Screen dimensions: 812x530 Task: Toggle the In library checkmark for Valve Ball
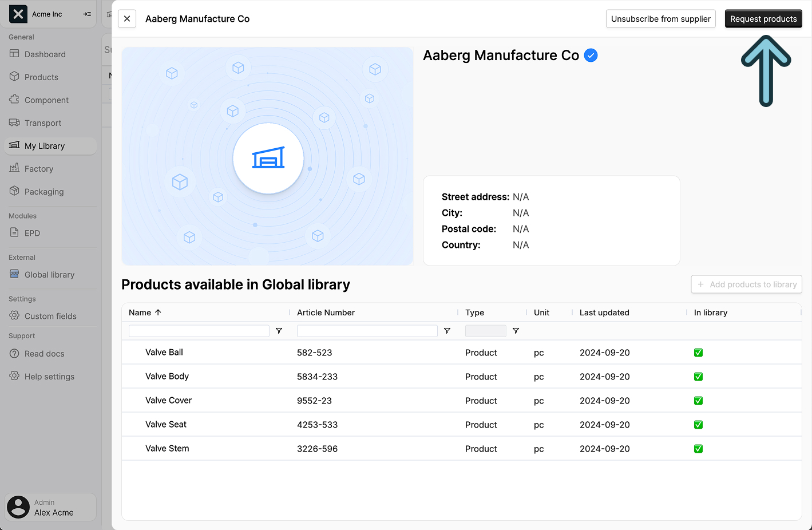click(x=698, y=353)
